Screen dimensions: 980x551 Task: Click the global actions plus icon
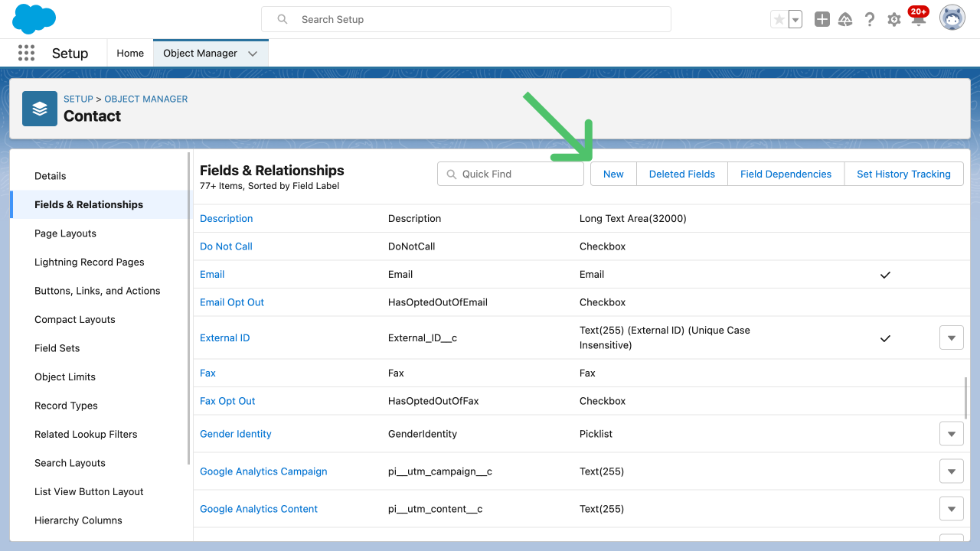[x=822, y=20]
